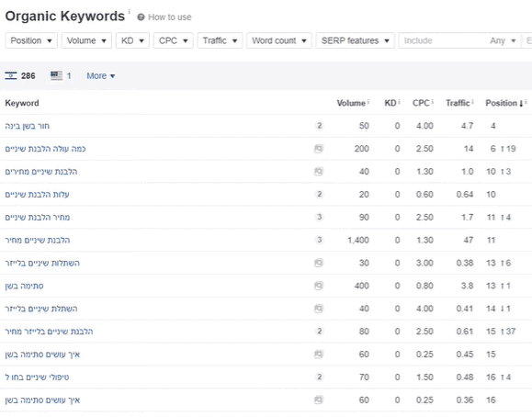Click the CPC value 0.80
Viewport: 532px width, 417px height.
click(424, 286)
